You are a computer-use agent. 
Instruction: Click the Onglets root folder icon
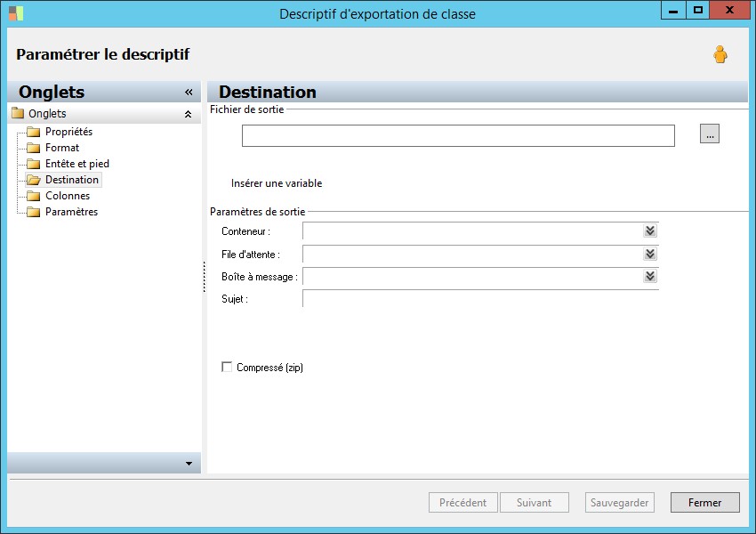[x=18, y=113]
